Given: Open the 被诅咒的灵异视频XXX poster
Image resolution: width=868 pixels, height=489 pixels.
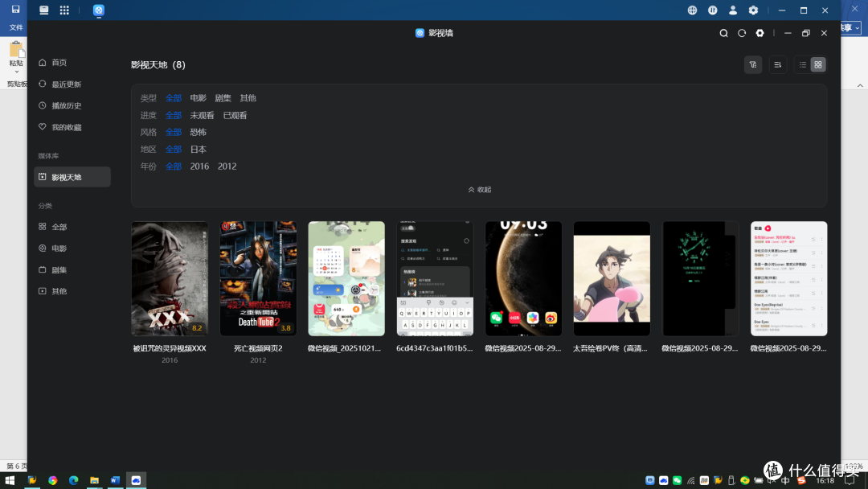Looking at the screenshot, I should point(170,278).
